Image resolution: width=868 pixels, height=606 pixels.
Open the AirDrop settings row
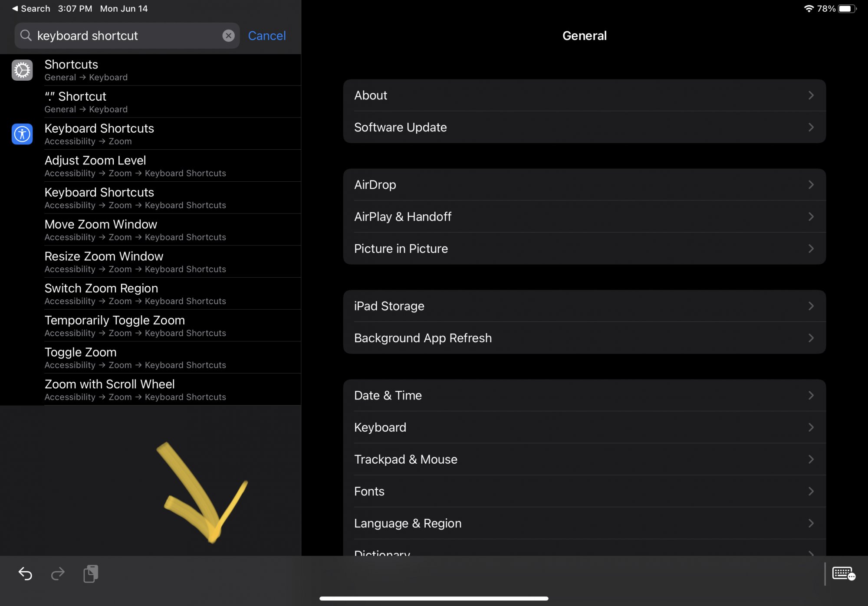pos(584,185)
